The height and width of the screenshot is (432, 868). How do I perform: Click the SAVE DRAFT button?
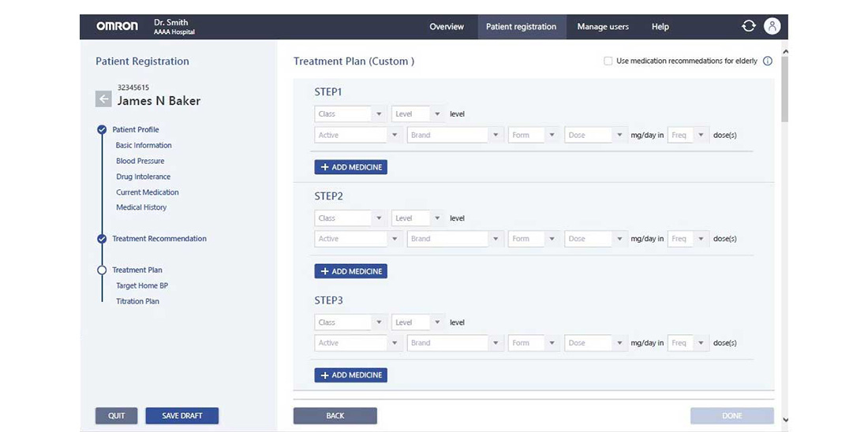point(182,415)
